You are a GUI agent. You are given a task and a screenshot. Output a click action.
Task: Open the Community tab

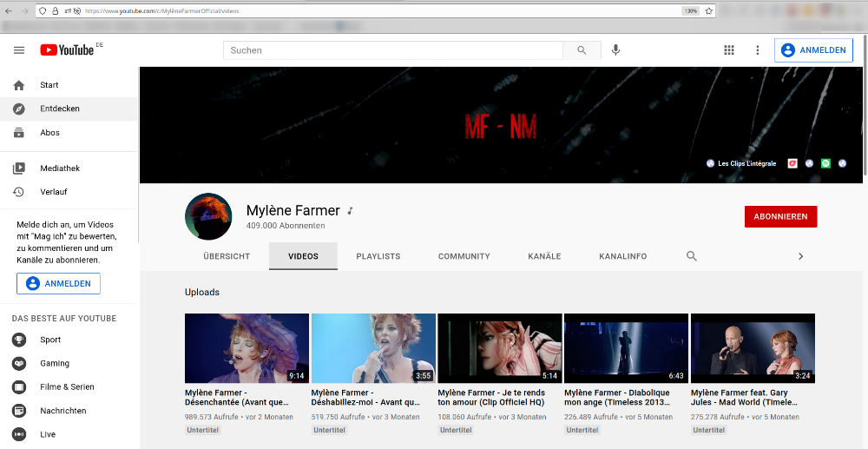[464, 256]
